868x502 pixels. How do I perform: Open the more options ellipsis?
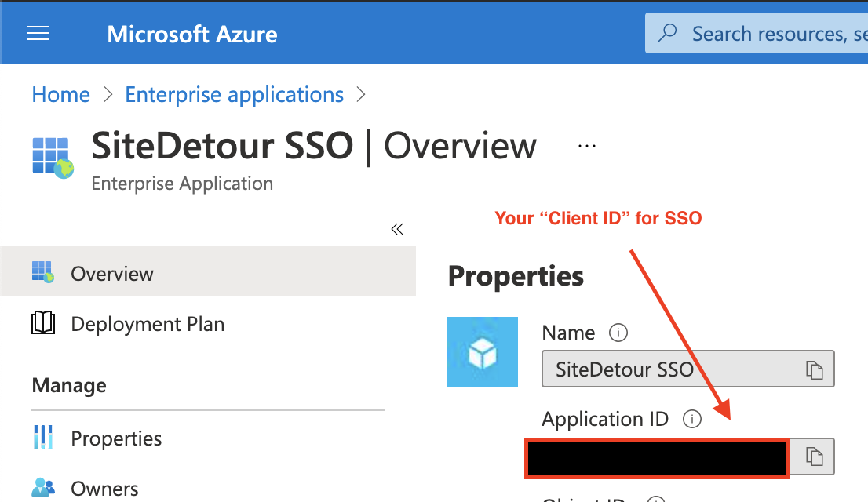tap(587, 146)
